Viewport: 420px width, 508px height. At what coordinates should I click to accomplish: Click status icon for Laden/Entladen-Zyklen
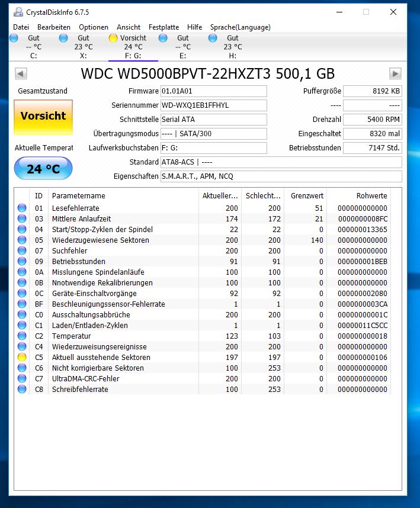click(x=22, y=325)
